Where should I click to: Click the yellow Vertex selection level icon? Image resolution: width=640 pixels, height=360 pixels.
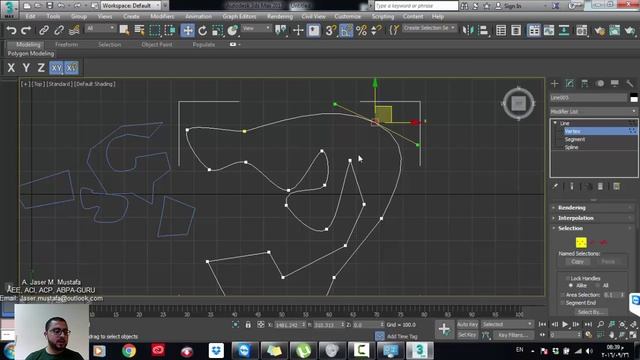pos(581,242)
